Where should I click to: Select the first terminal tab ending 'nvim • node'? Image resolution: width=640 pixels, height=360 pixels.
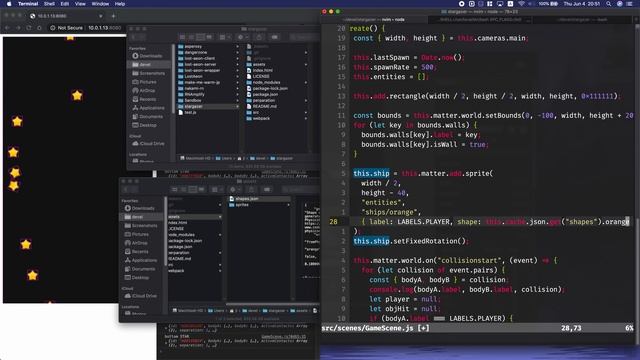coord(373,19)
